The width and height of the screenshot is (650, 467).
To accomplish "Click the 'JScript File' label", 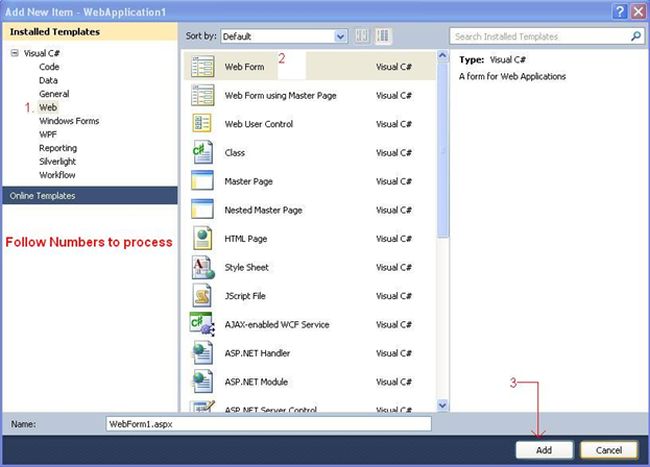I will click(245, 296).
